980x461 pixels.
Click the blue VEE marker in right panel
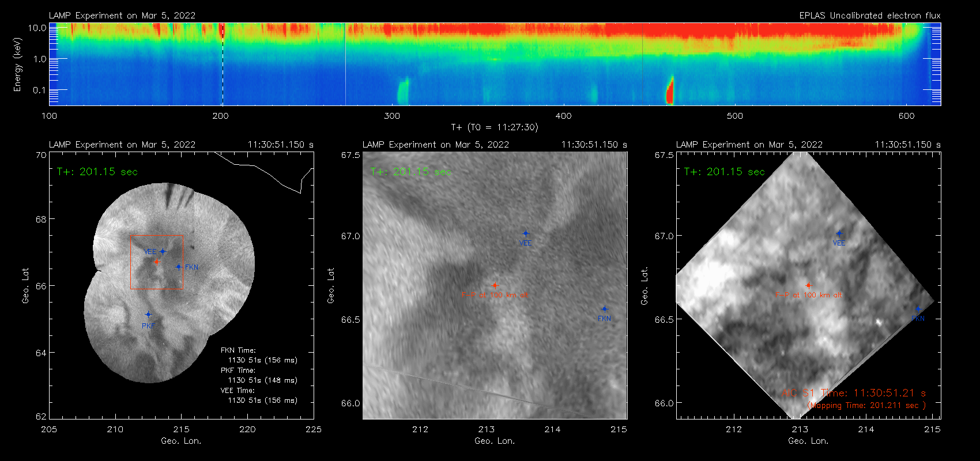coord(839,233)
